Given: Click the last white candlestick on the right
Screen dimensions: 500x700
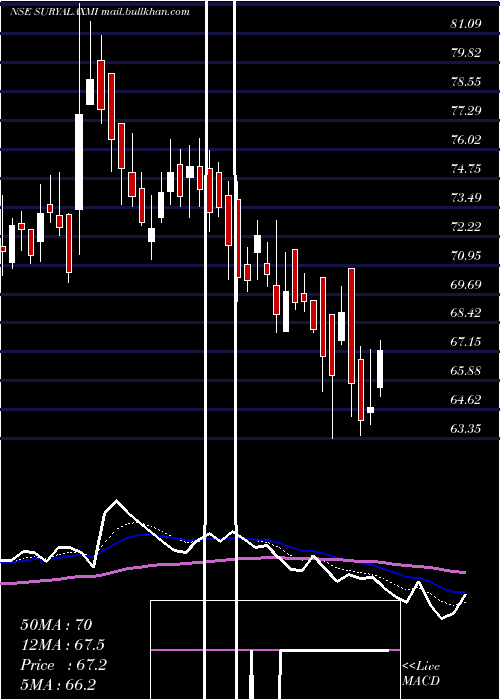Looking at the screenshot, I should point(380,369).
